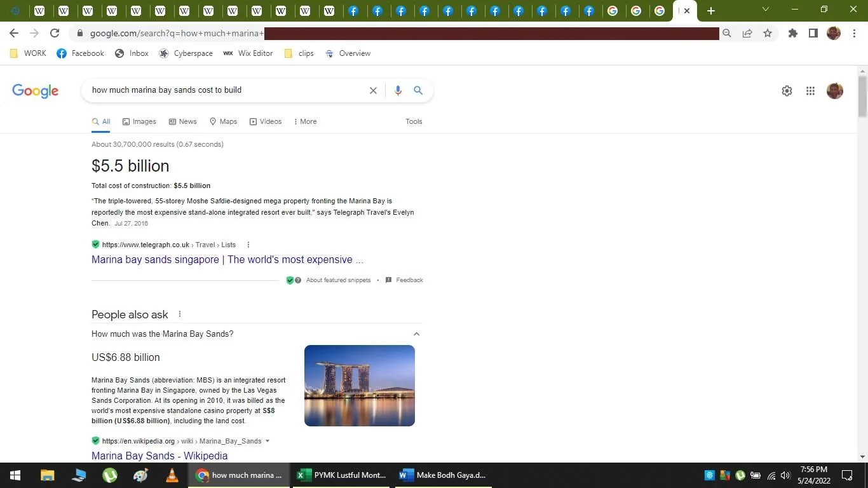Reload the current Google search page
The height and width of the screenshot is (488, 868).
click(x=55, y=33)
